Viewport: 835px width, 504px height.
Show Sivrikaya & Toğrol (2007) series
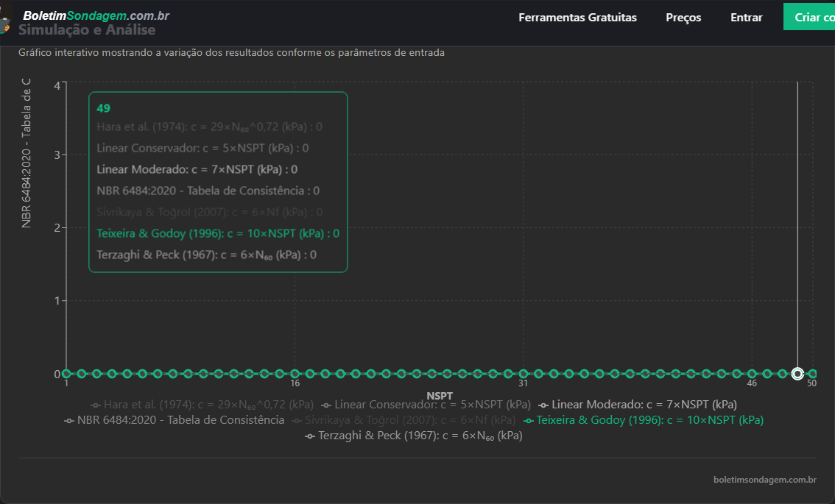click(x=404, y=420)
